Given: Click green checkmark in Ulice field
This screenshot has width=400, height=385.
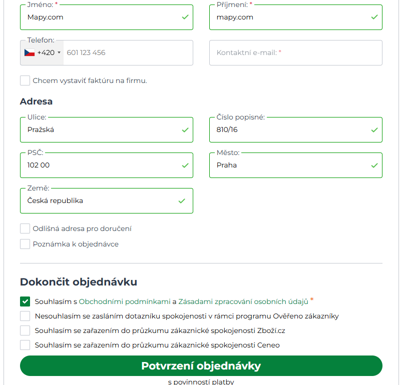Looking at the screenshot, I should (x=185, y=130).
